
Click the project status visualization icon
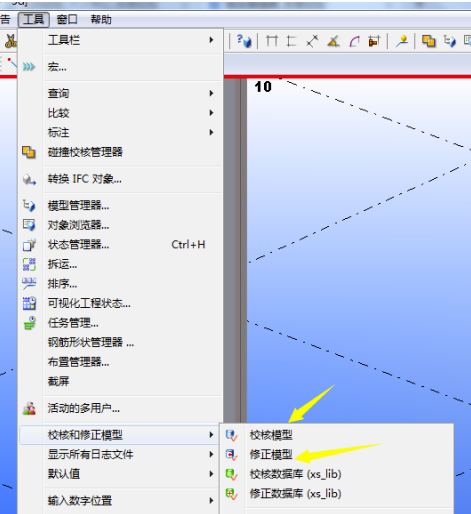29,303
